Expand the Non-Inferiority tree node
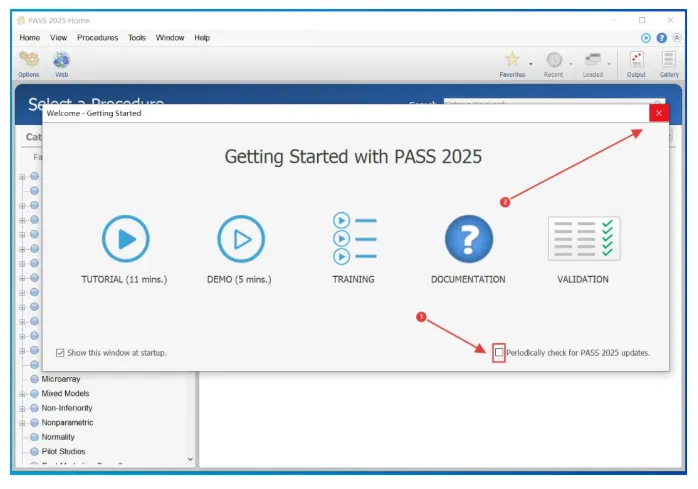 point(22,408)
